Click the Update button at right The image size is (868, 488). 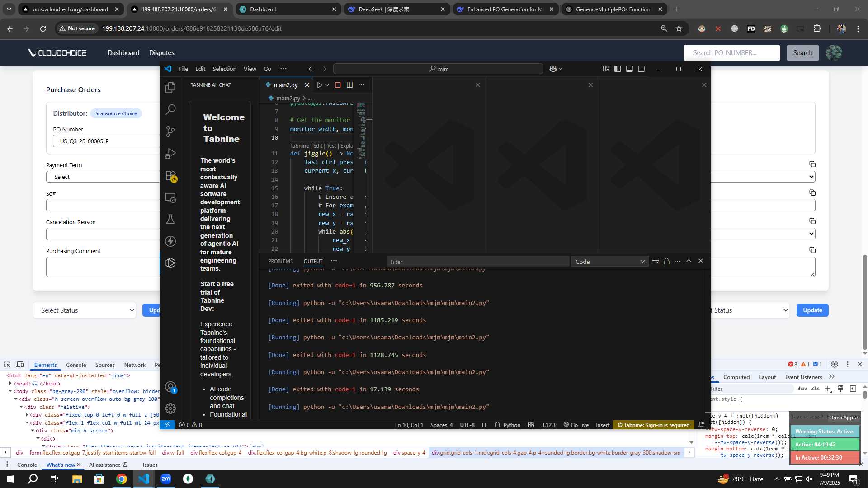812,310
